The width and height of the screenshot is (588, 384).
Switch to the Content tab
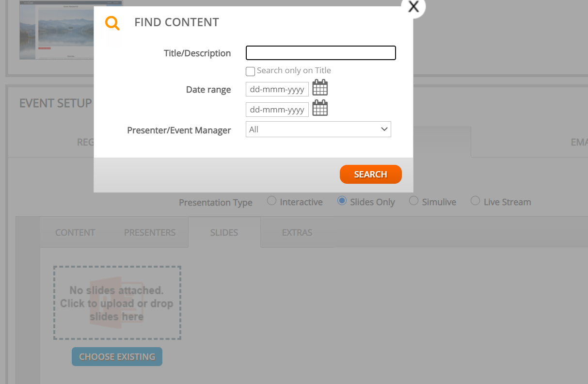(75, 232)
